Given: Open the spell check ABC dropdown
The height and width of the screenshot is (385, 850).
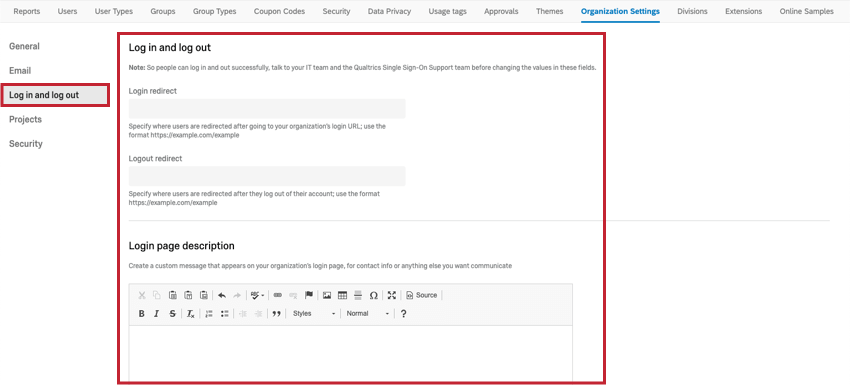Looking at the screenshot, I should 257,295.
